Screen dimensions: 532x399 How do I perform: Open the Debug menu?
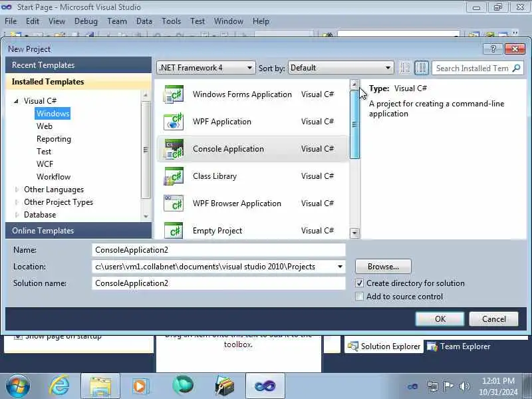(x=86, y=21)
